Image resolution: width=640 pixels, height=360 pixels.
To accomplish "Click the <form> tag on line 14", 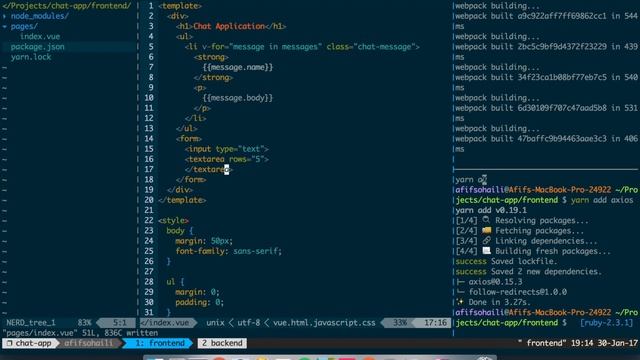I will pos(189,139).
